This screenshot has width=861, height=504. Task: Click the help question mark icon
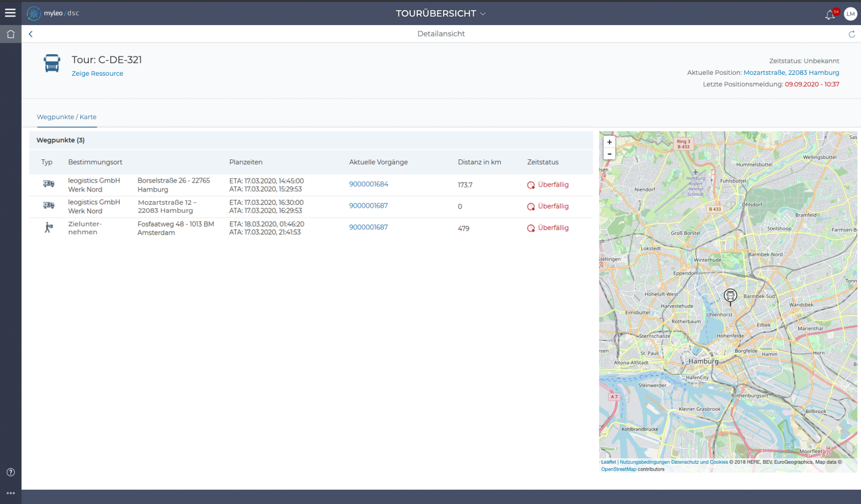[10, 472]
